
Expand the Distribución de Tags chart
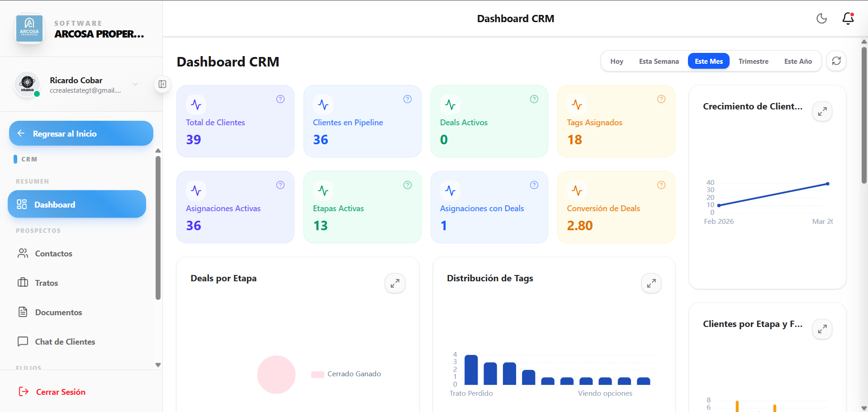[651, 284]
